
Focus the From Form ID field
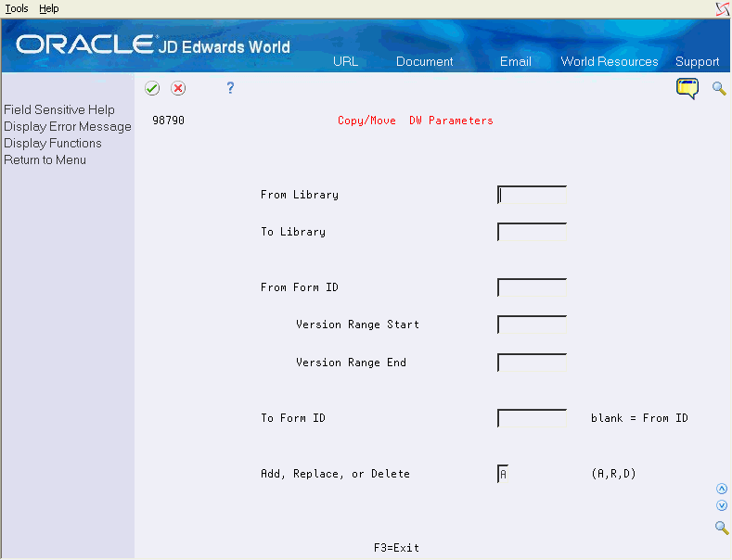(532, 287)
